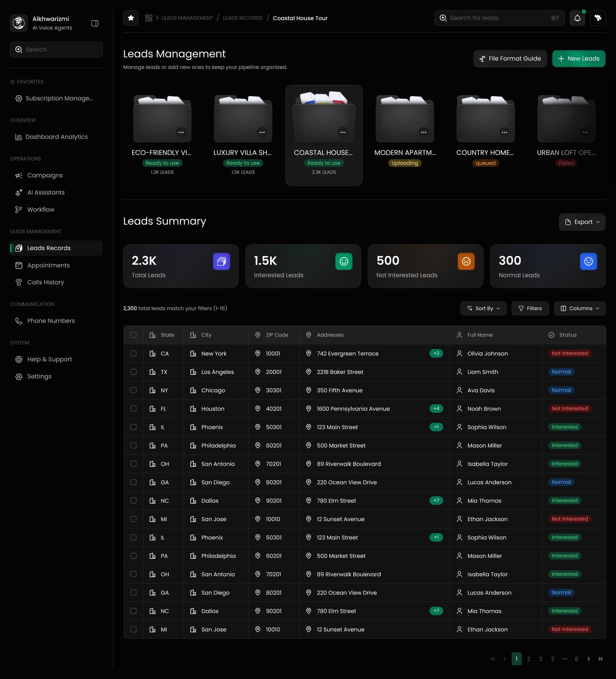Viewport: 616px width, 679px height.
Task: Expand the Columns dropdown
Action: 580,308
